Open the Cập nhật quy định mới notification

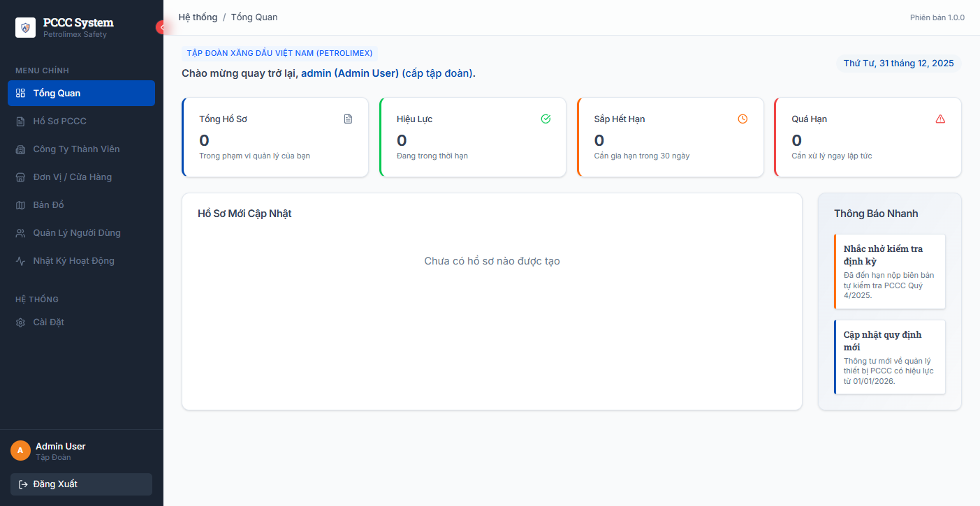(890, 357)
